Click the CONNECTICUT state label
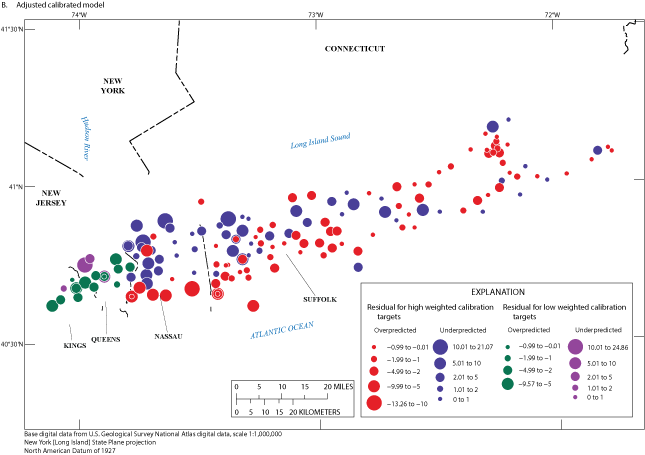This screenshot has width=645, height=455. pos(353,49)
